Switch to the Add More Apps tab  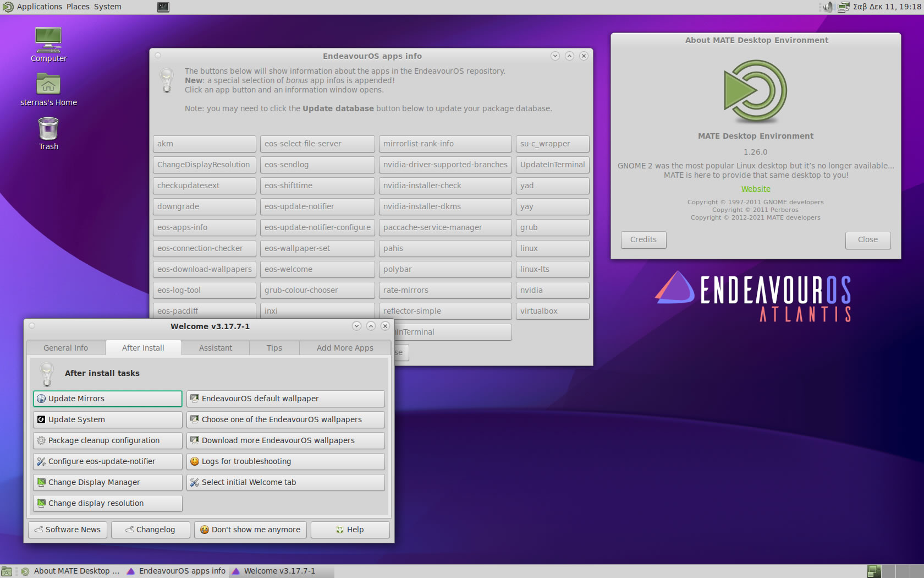tap(345, 348)
